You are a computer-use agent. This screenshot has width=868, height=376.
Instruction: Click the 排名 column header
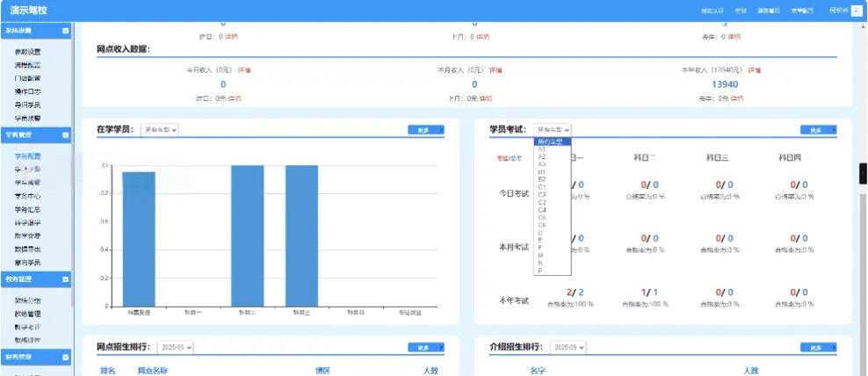tap(108, 371)
